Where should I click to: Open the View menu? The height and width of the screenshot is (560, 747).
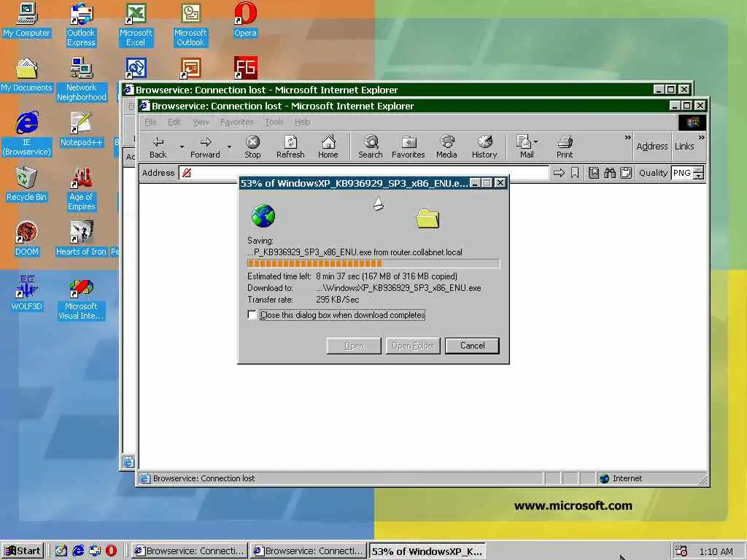201,122
